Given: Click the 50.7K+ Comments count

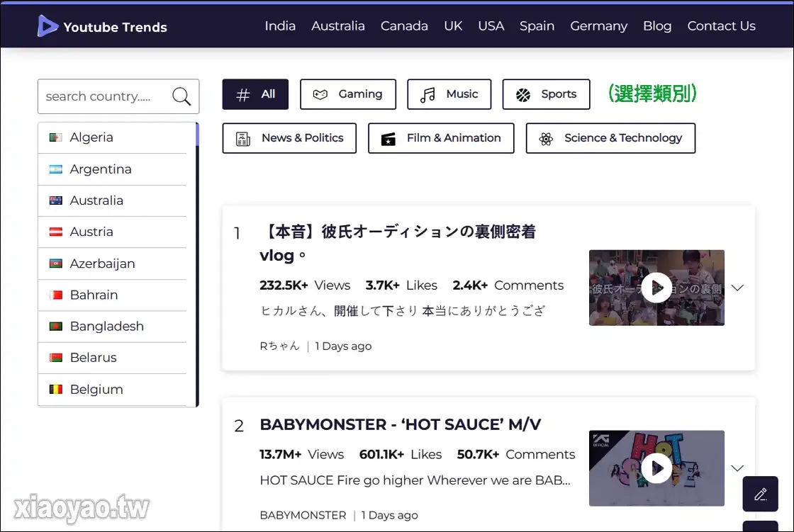Looking at the screenshot, I should point(516,455).
